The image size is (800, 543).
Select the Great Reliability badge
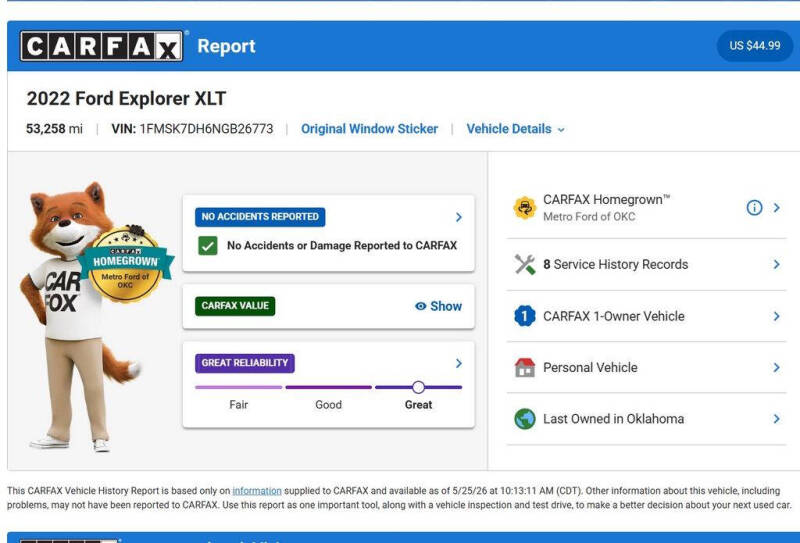[244, 363]
